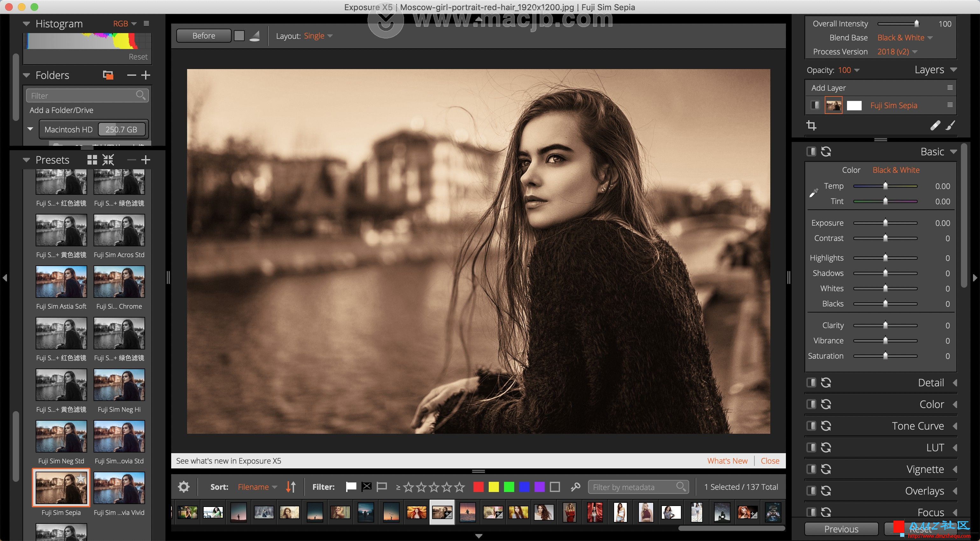Collapse the Presets panel triangle
980x541 pixels.
(x=26, y=160)
